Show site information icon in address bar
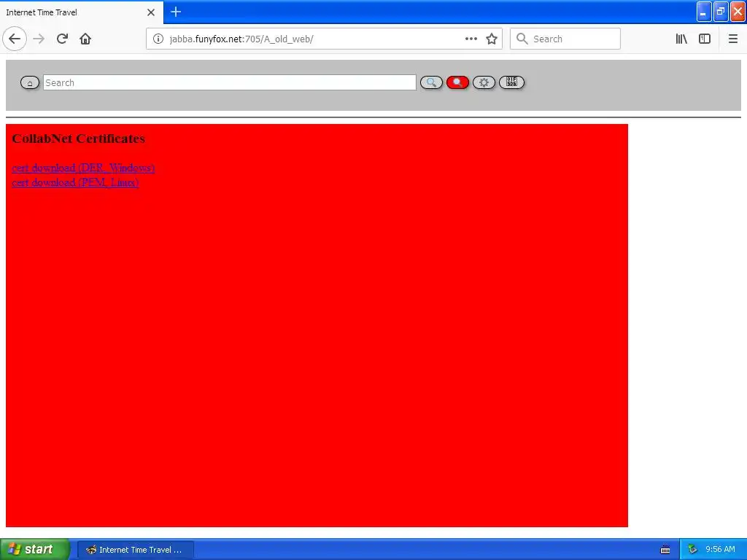Screen dimensions: 747x560 [158, 39]
